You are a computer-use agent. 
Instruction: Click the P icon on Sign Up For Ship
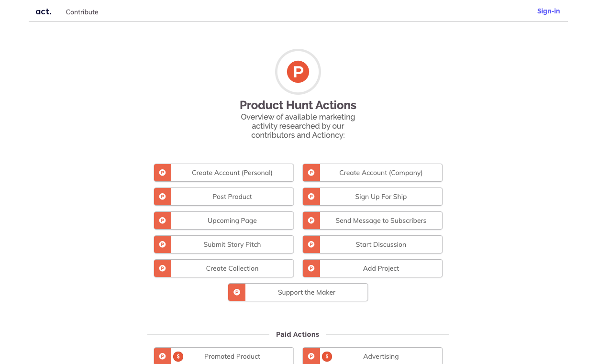pos(311,197)
